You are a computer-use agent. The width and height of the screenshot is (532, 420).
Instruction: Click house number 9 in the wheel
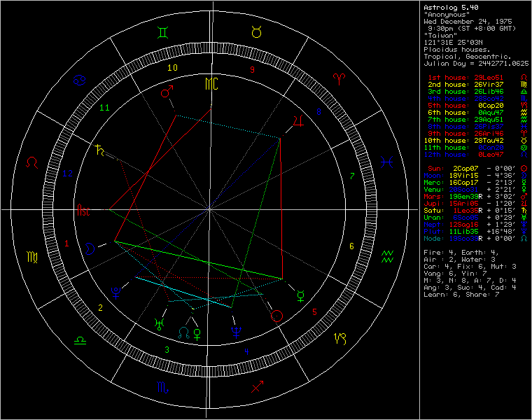coord(252,69)
